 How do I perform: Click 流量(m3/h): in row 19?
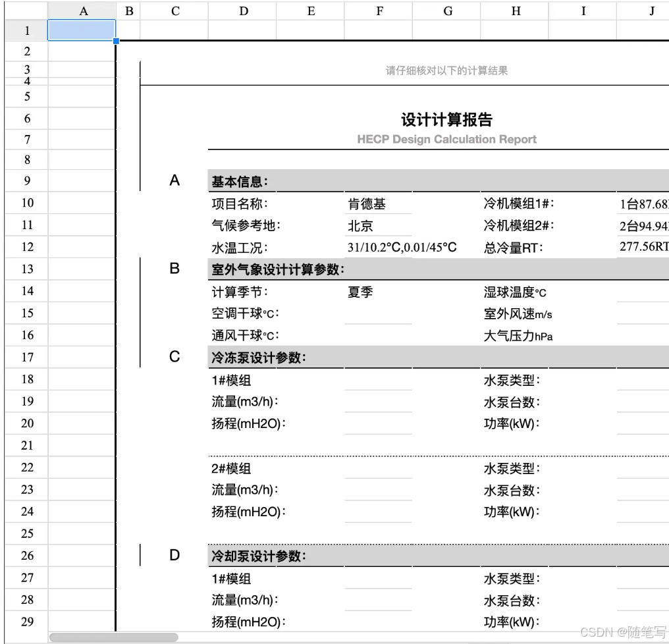coord(245,402)
